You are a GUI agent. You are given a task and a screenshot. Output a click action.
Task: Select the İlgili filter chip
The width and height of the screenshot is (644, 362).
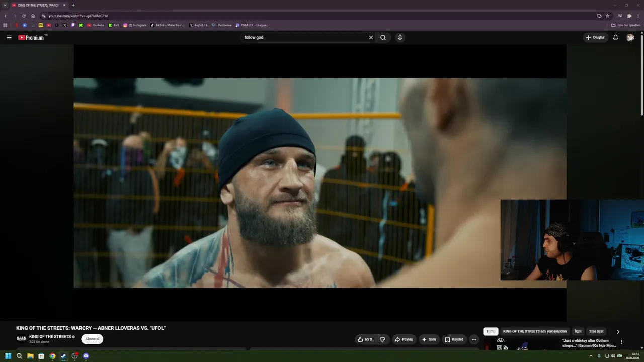tap(578, 331)
